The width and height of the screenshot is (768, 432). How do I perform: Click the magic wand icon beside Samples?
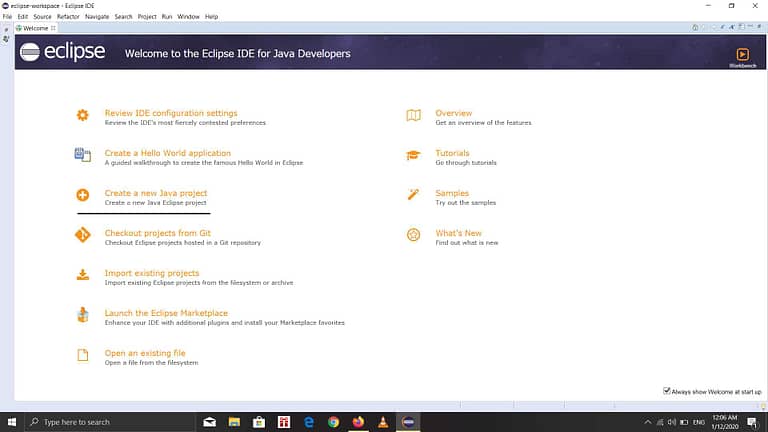(413, 194)
